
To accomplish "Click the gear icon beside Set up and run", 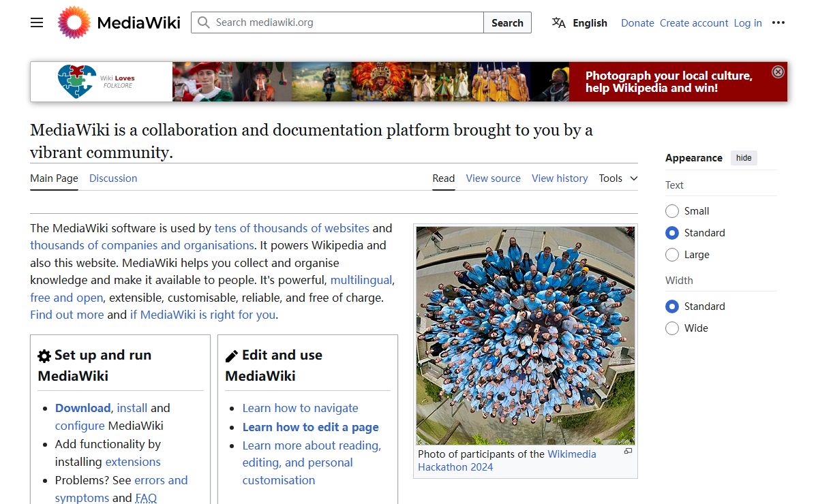I will (x=44, y=356).
